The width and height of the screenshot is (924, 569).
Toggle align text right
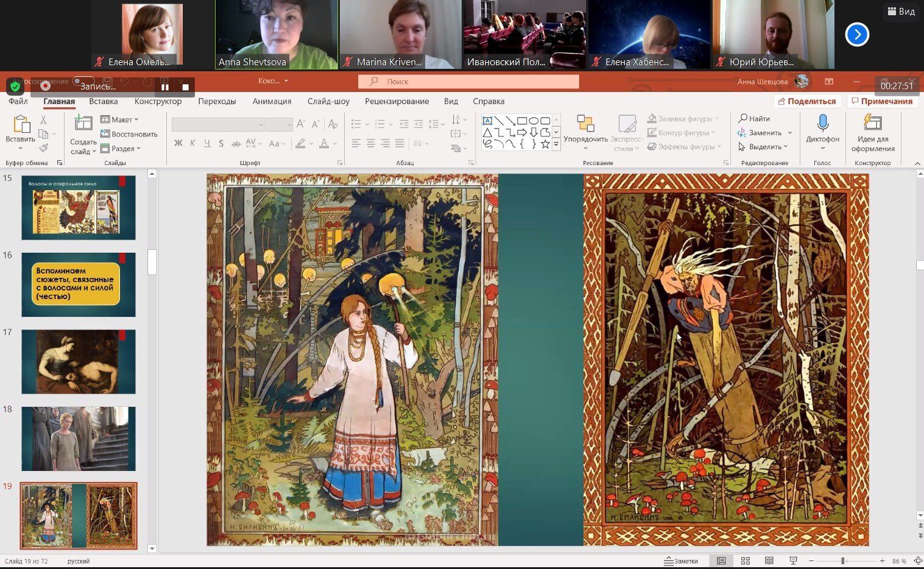tap(386, 144)
